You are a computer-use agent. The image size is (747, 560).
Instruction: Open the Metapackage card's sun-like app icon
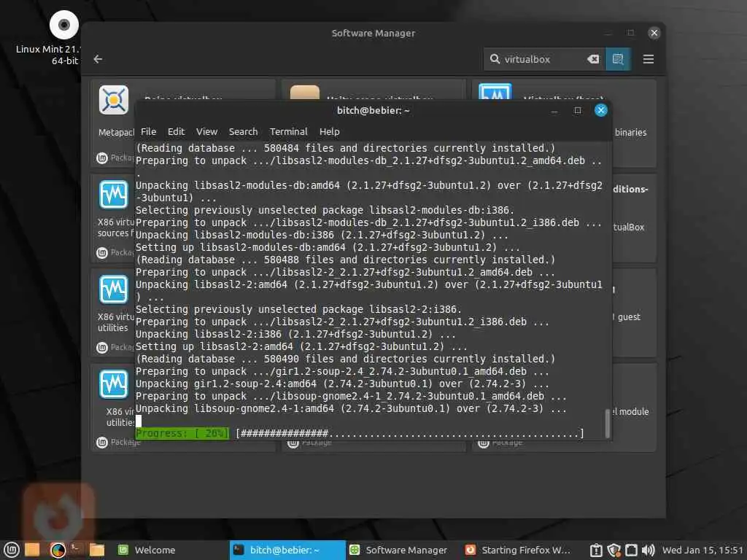click(114, 100)
